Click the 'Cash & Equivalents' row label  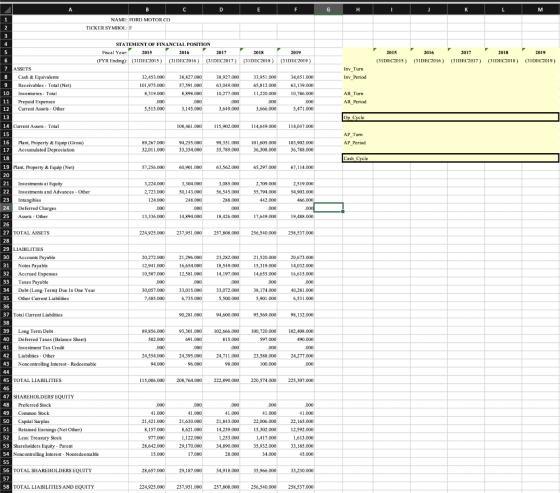click(39, 77)
